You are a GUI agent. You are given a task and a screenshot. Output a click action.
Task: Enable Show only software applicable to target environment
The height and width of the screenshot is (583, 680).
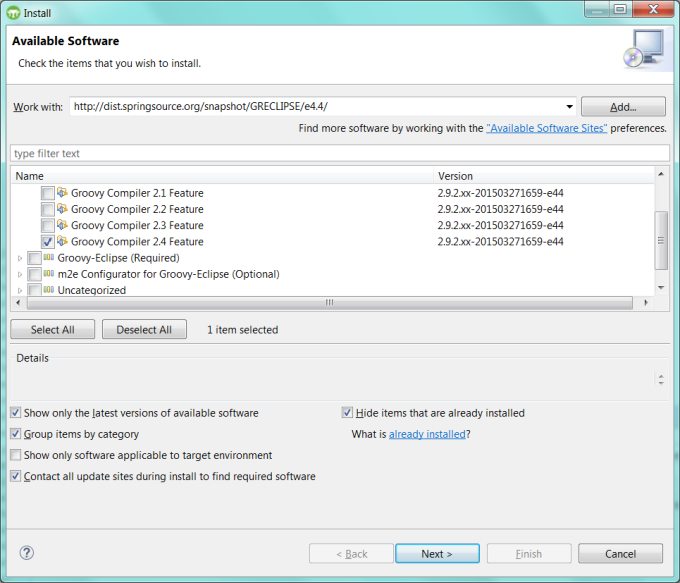[x=16, y=455]
